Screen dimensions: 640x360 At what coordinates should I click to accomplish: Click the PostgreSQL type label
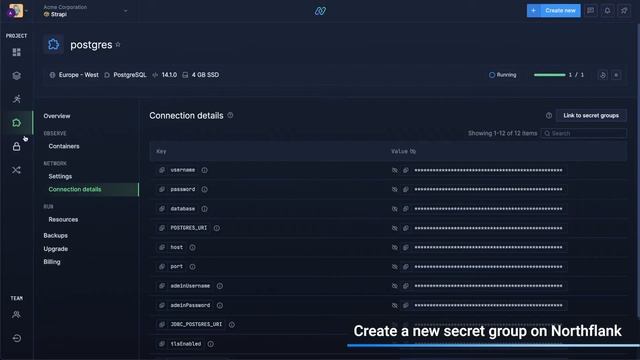[x=129, y=75]
